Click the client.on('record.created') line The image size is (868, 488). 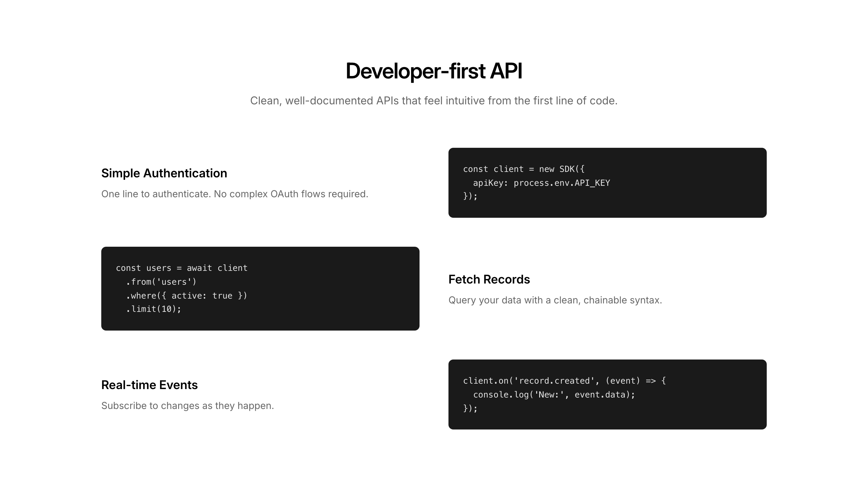564,381
